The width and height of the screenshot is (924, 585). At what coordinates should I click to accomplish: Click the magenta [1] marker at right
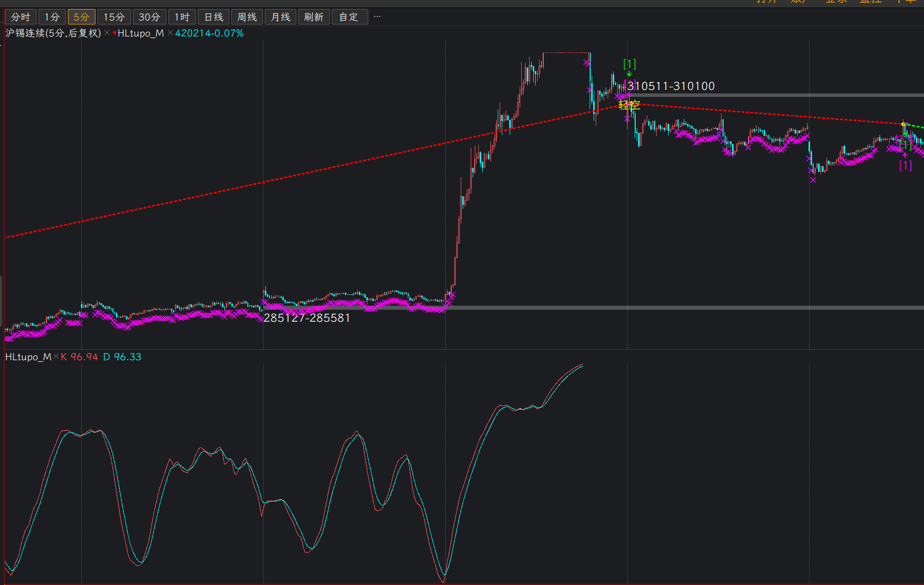pyautogui.click(x=905, y=165)
